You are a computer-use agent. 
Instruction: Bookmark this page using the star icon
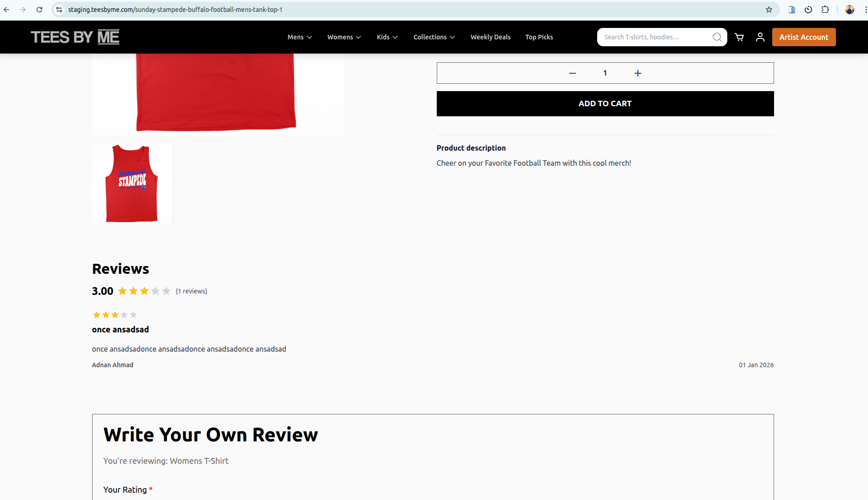[768, 9]
